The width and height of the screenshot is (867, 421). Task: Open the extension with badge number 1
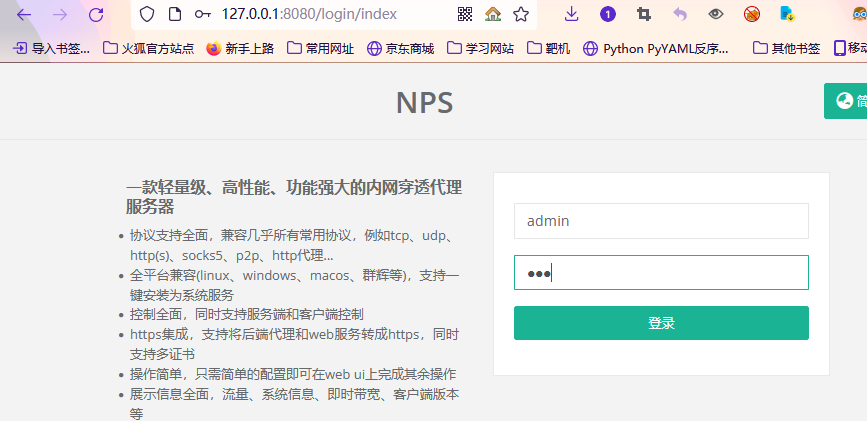pyautogui.click(x=608, y=14)
